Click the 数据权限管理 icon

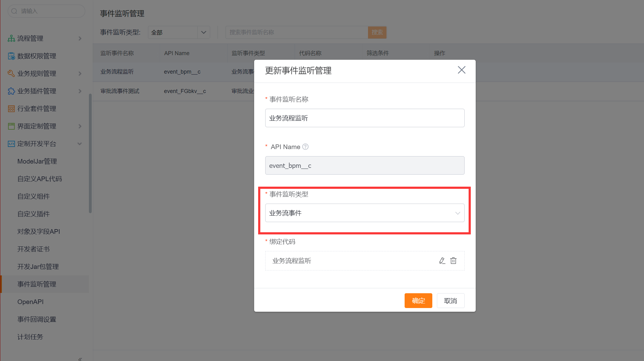(11, 56)
